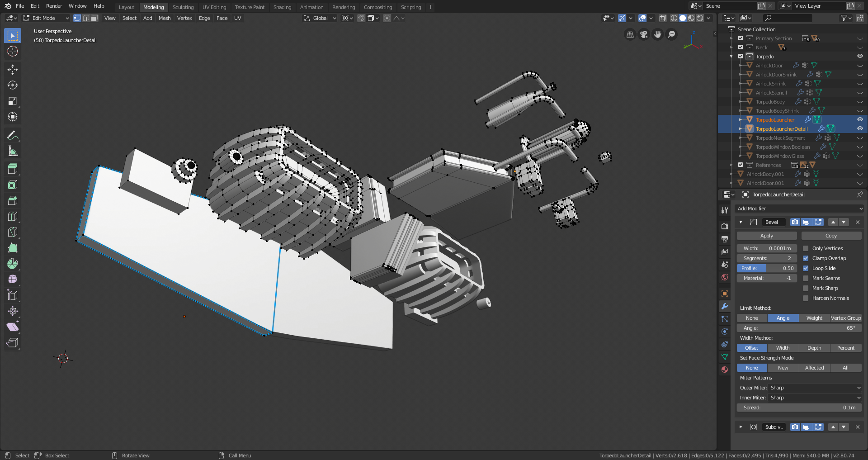Open the Add Modifier dropdown
This screenshot has width=868, height=460.
(x=798, y=209)
